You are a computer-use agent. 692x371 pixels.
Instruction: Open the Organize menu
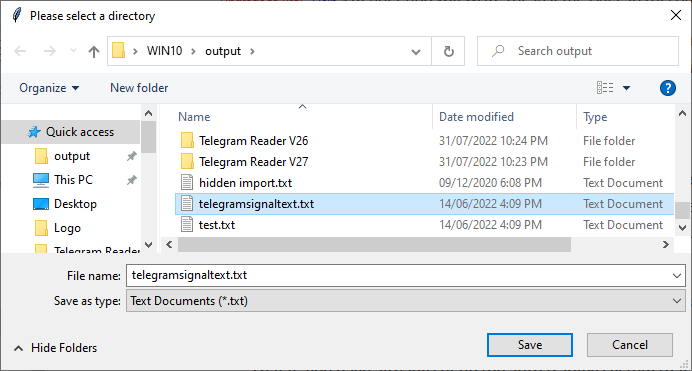(49, 88)
